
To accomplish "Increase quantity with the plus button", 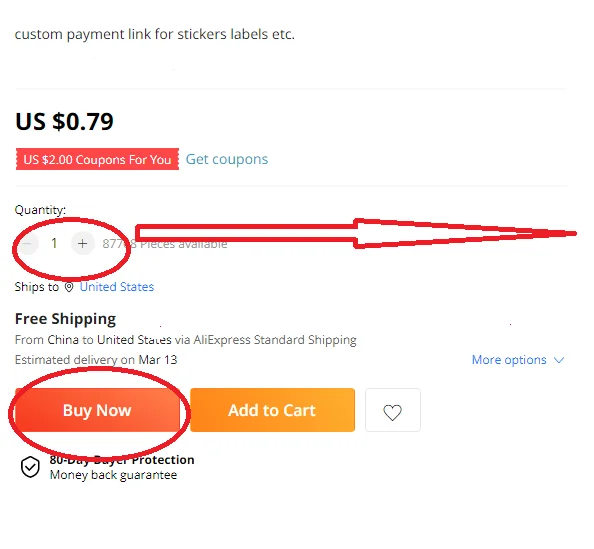I will 83,243.
